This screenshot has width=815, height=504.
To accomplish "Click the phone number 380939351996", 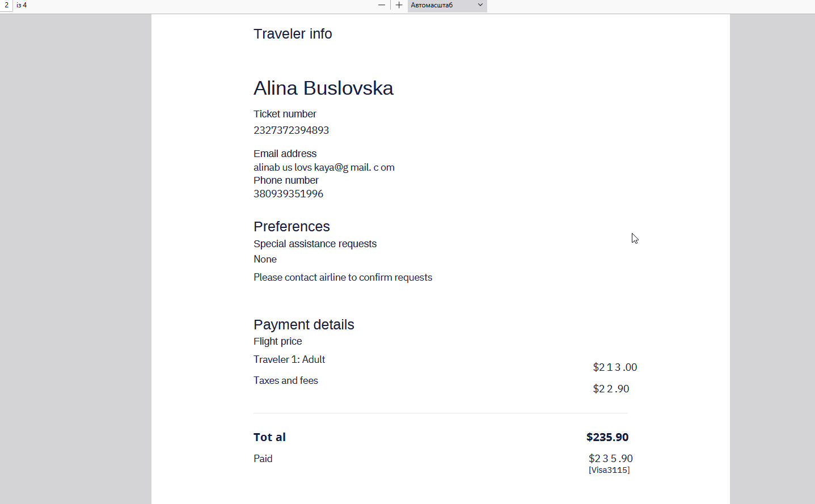I will [x=288, y=194].
